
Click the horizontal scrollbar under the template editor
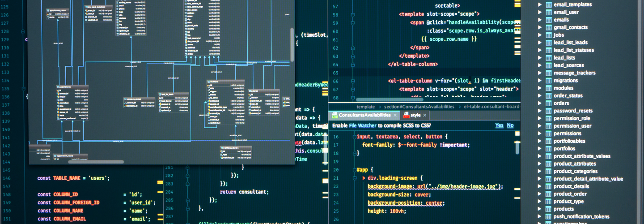389,99
